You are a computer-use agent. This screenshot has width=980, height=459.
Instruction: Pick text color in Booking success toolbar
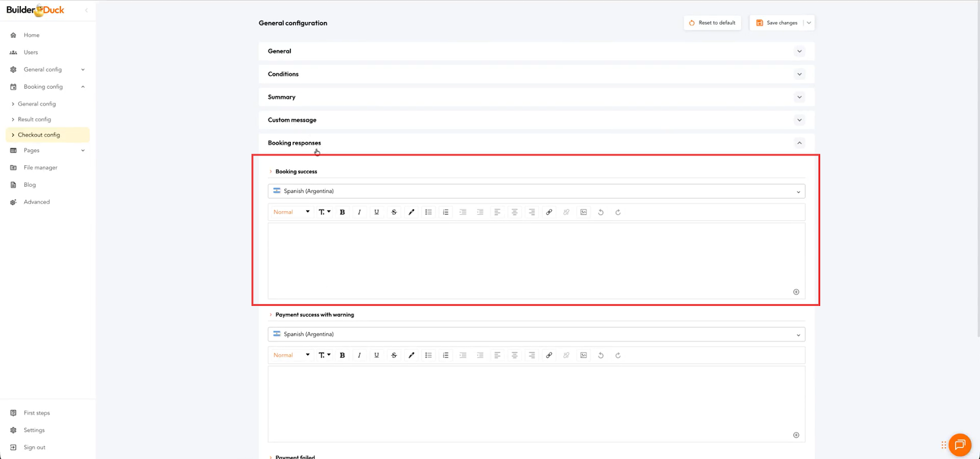[411, 212]
